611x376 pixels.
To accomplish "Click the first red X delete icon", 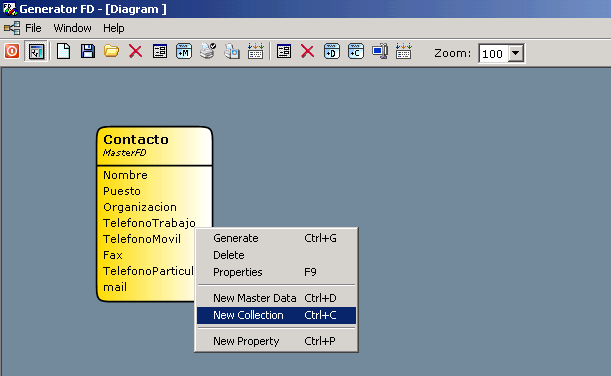I will pos(136,51).
